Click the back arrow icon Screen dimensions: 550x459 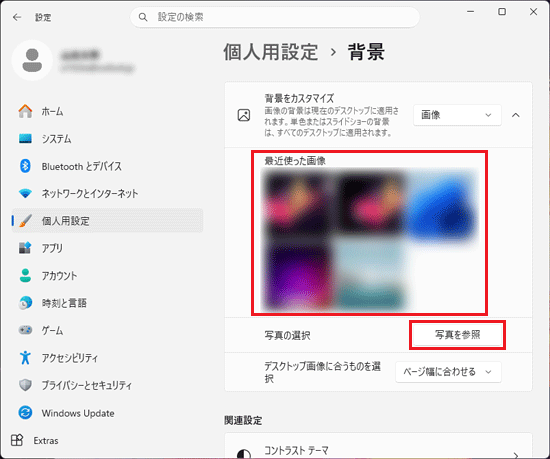(17, 17)
